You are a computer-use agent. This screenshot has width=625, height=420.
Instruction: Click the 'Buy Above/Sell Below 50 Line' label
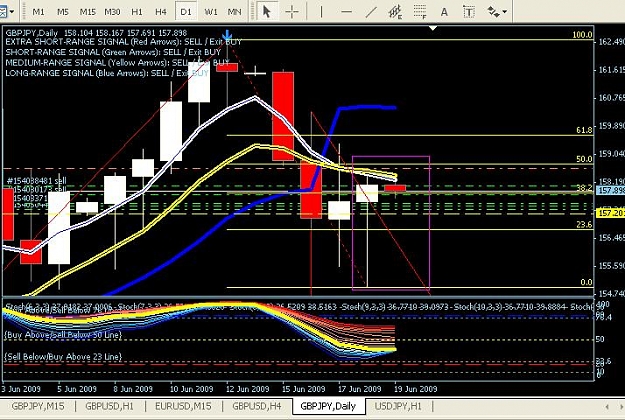click(x=63, y=335)
